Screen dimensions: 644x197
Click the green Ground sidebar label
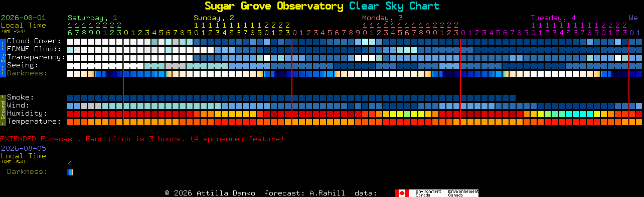3,109
